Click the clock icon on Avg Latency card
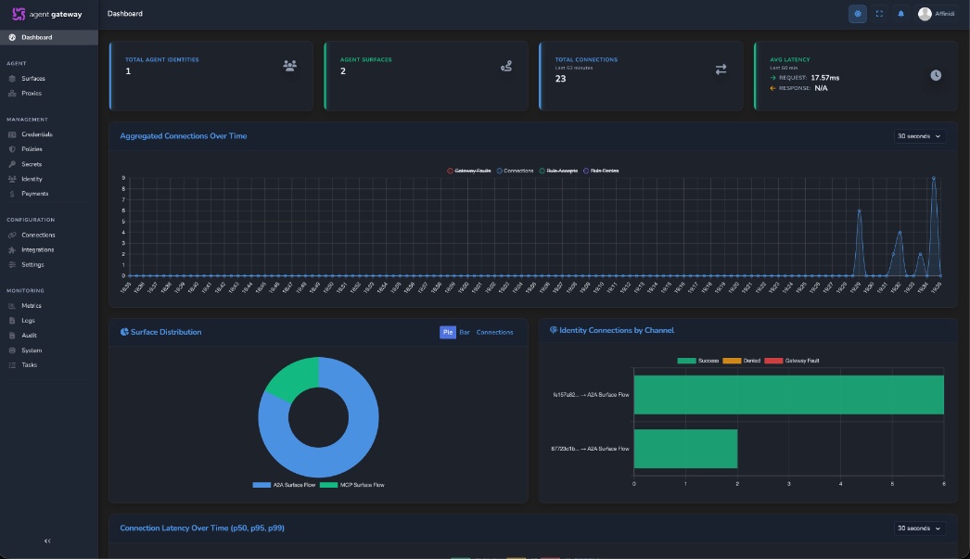The height and width of the screenshot is (560, 970). [x=936, y=75]
